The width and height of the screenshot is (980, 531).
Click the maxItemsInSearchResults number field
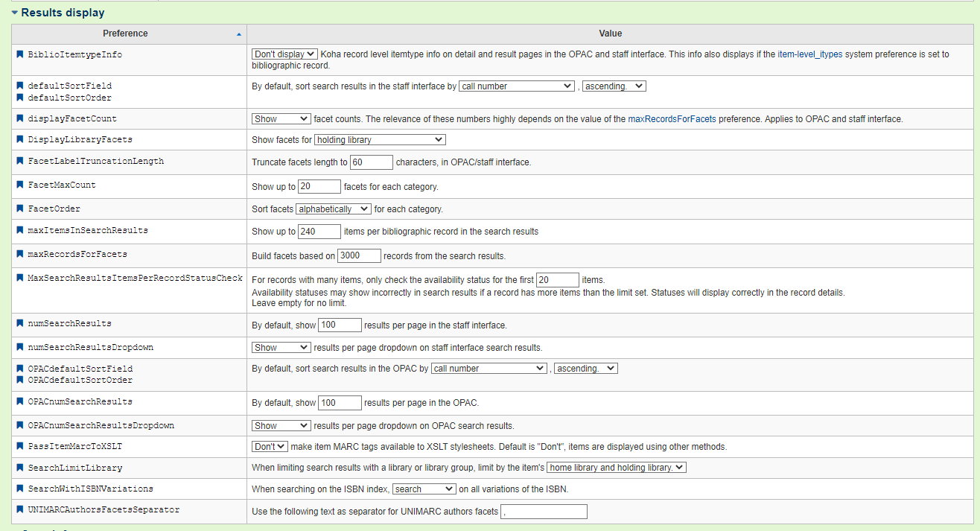(x=319, y=232)
